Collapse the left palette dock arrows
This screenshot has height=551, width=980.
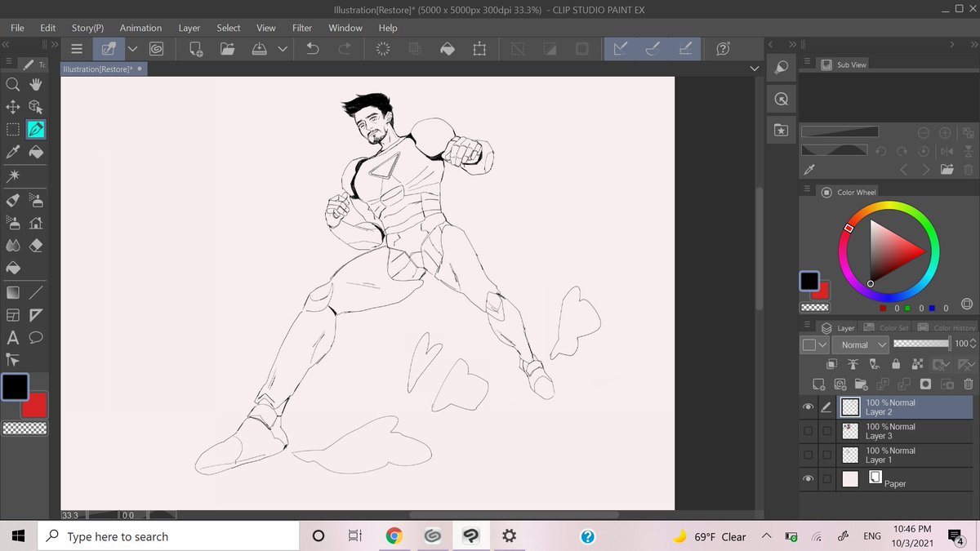click(6, 45)
